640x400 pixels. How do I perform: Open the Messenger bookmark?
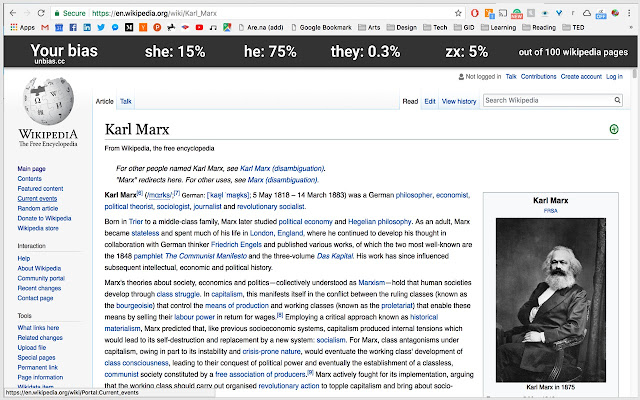[115, 27]
